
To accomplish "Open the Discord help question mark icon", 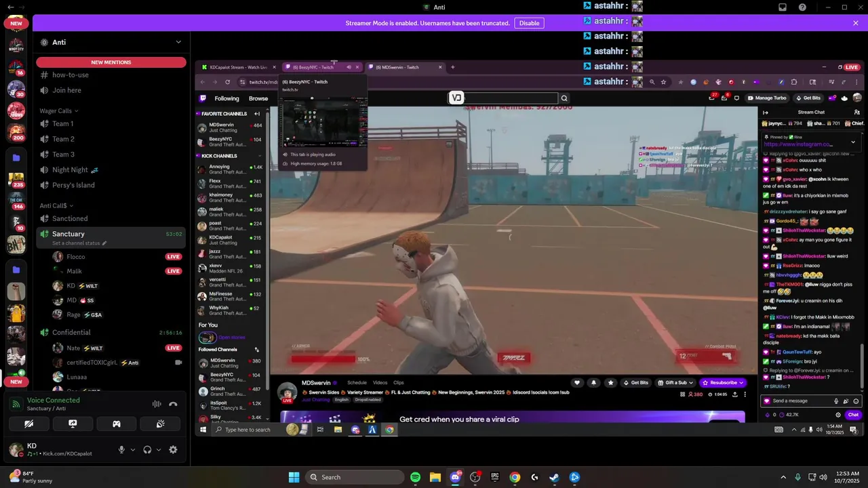I will [802, 7].
